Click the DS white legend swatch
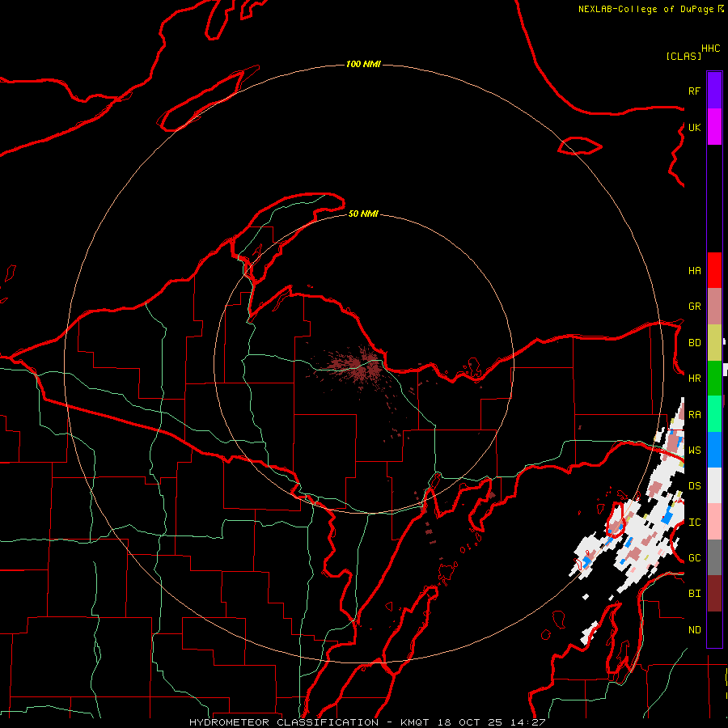 pyautogui.click(x=714, y=485)
